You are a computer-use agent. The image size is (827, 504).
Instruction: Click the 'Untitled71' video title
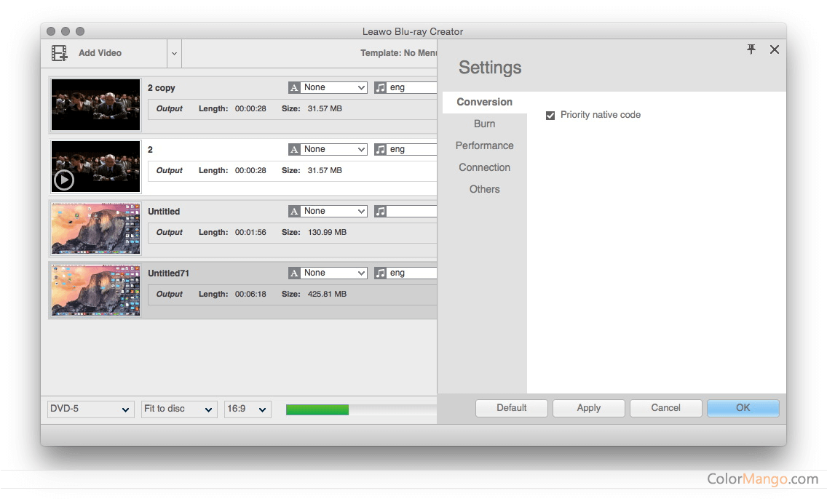point(168,273)
